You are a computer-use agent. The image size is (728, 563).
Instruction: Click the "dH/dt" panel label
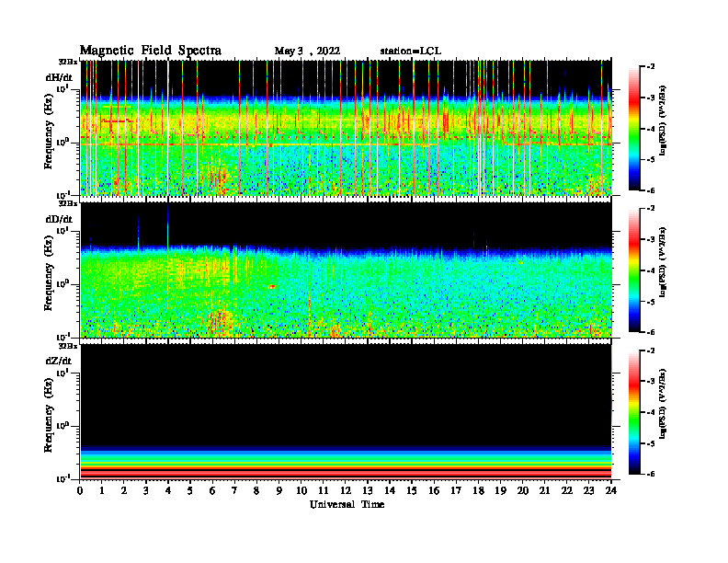coord(59,77)
